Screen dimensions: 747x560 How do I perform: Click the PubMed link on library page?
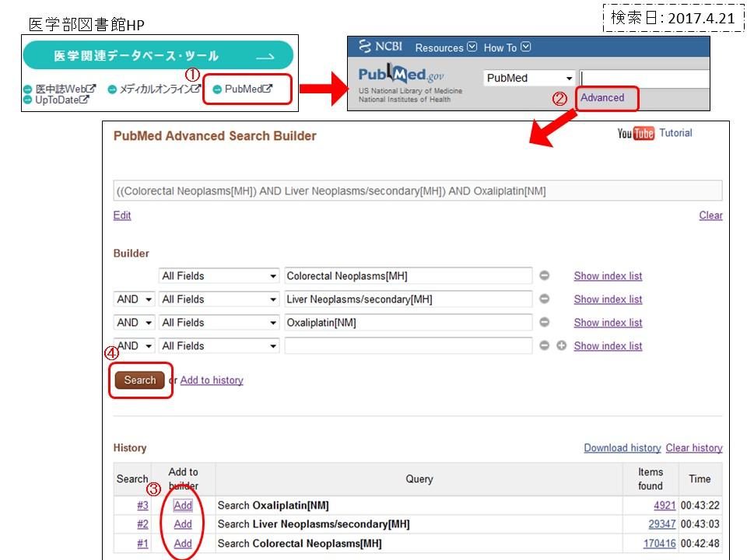point(243,89)
